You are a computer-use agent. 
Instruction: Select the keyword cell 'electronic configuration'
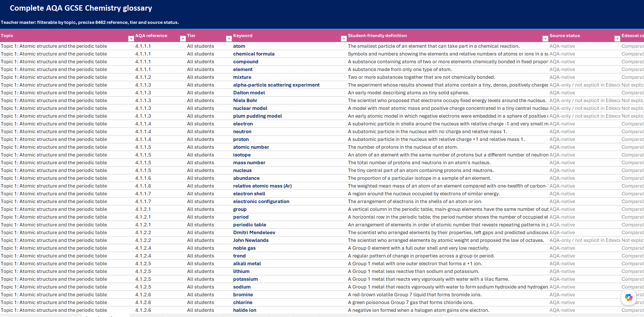click(289, 201)
